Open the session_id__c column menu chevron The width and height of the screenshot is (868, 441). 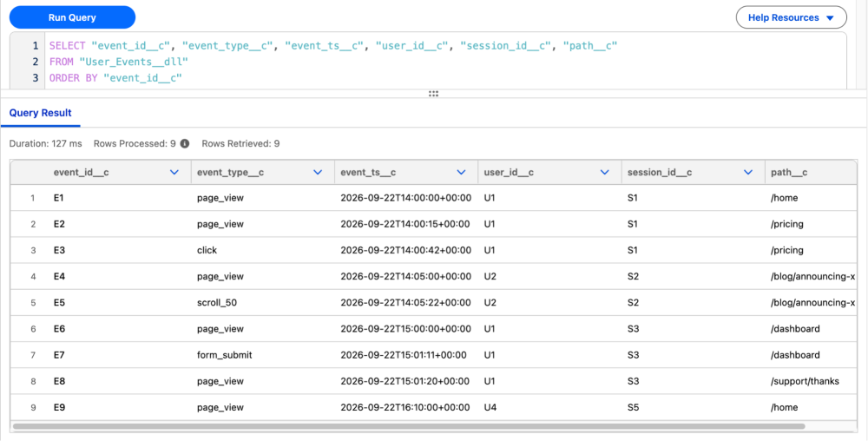point(748,173)
